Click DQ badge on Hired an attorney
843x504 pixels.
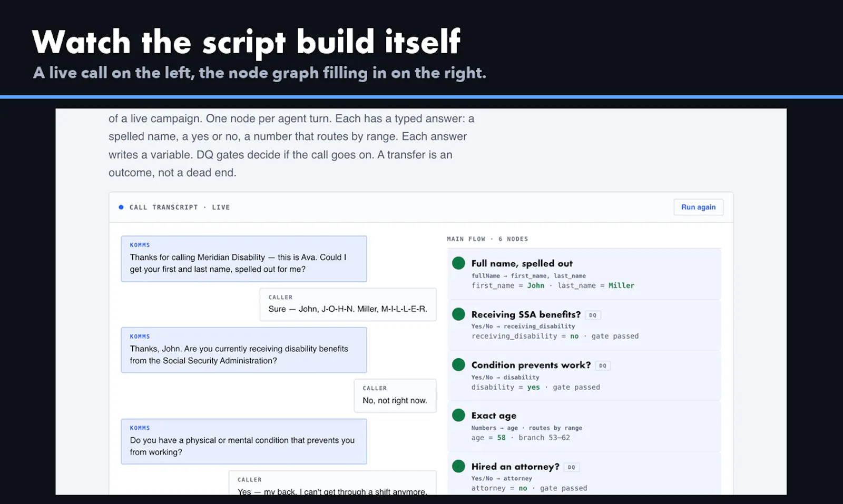[571, 467]
